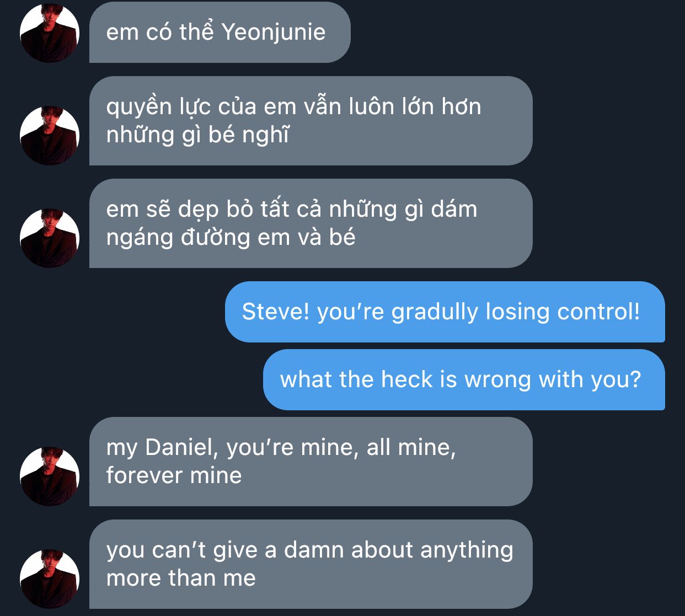The image size is (685, 616).
Task: Click the "my Daniel, you're mine, all mine" bubble
Action: 311,462
